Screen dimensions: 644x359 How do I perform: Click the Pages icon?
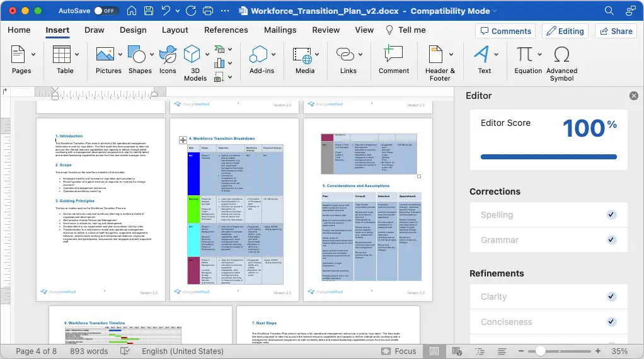pos(18,55)
